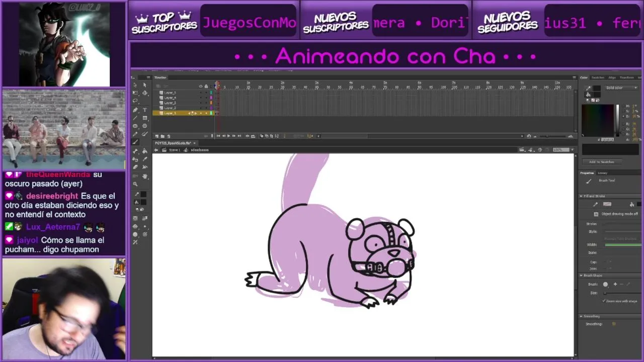
Task: Click the back arrow beside Scene 1
Action: click(x=156, y=150)
